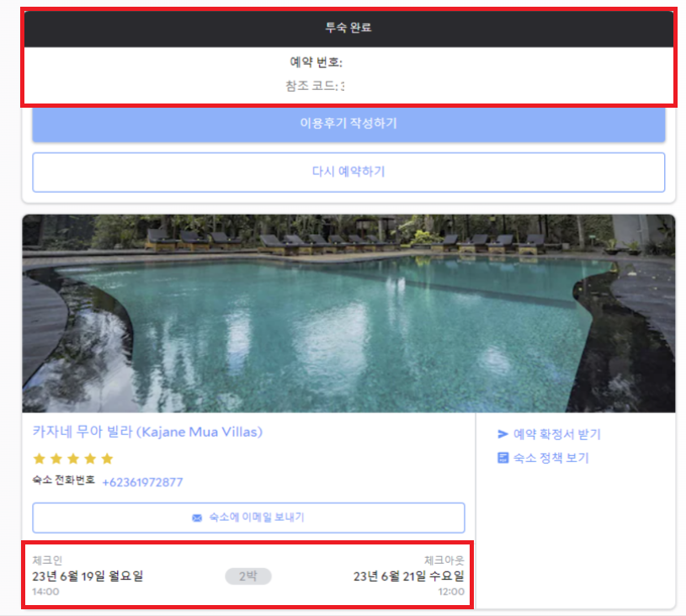
Task: Click the paper plane icon beside 예약 확정서 받기
Action: tap(503, 434)
